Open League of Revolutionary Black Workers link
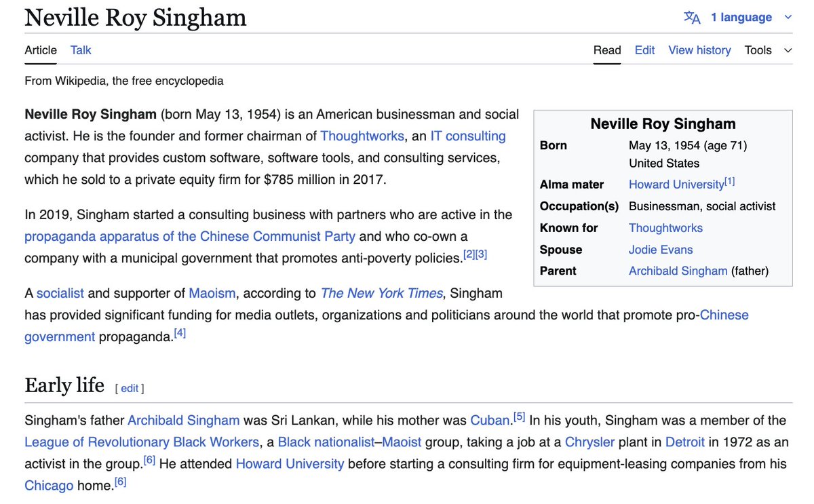Image resolution: width=814 pixels, height=504 pixels. click(x=142, y=442)
